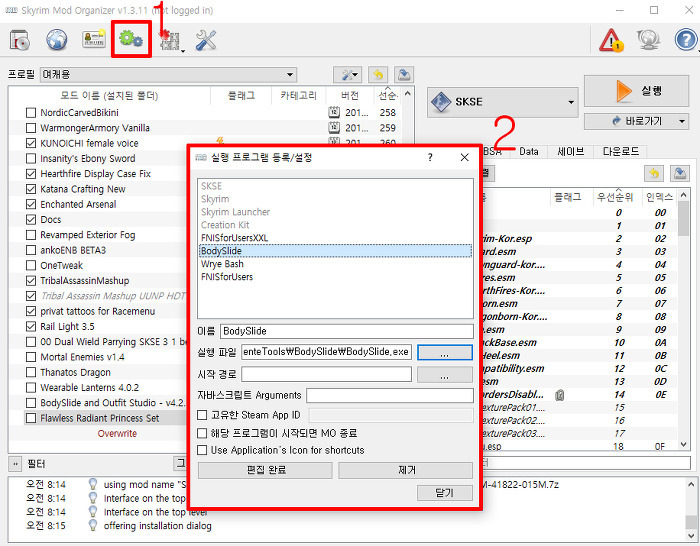The height and width of the screenshot is (546, 700).
Task: Uncheck Hearthfire Display Case Fix
Action: (x=31, y=174)
